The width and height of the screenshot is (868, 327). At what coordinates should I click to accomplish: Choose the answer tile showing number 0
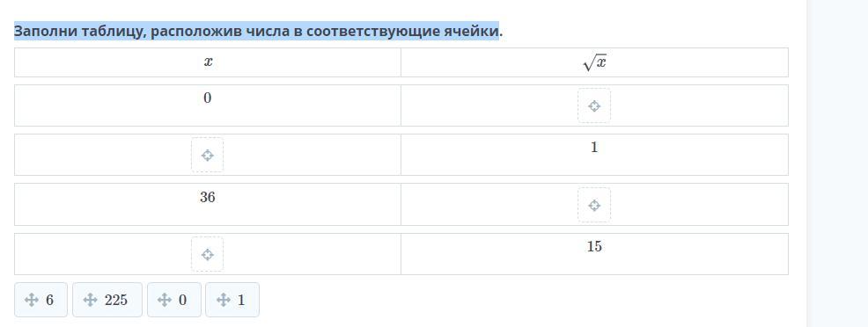click(173, 300)
